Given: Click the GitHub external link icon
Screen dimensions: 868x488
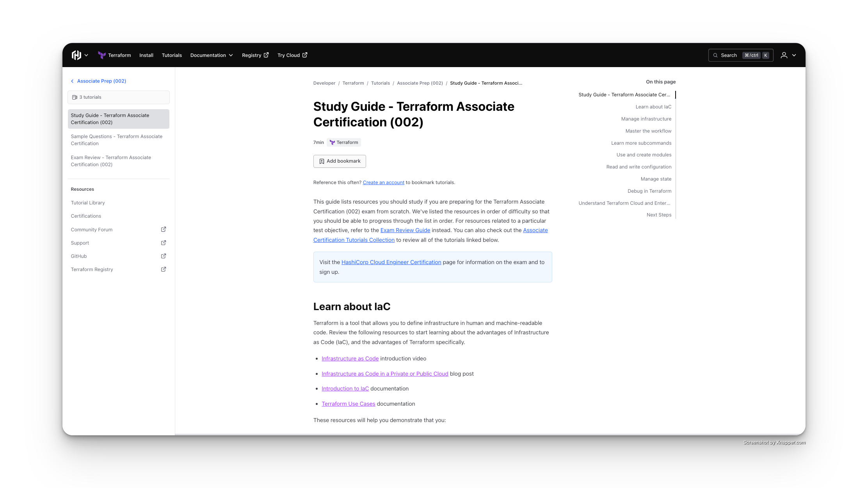Looking at the screenshot, I should pos(164,256).
